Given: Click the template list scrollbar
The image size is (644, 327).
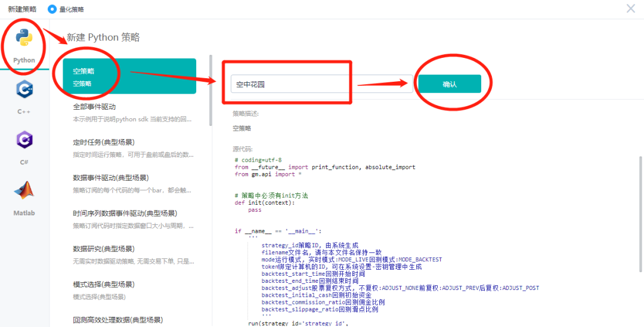Looking at the screenshot, I should tap(210, 90).
